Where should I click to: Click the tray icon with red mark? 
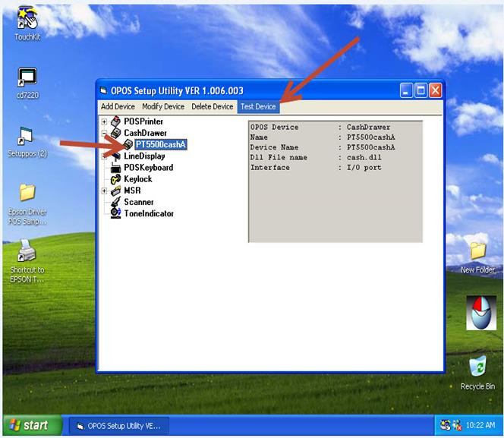[457, 425]
